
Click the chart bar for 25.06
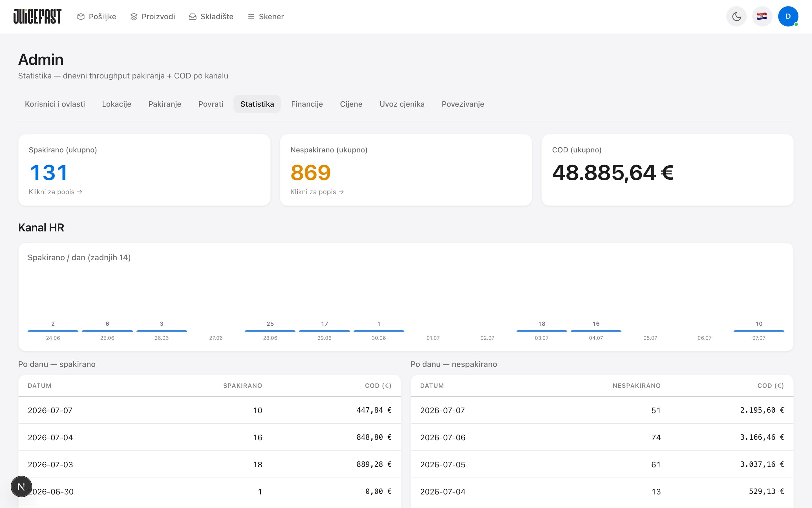pos(107,331)
